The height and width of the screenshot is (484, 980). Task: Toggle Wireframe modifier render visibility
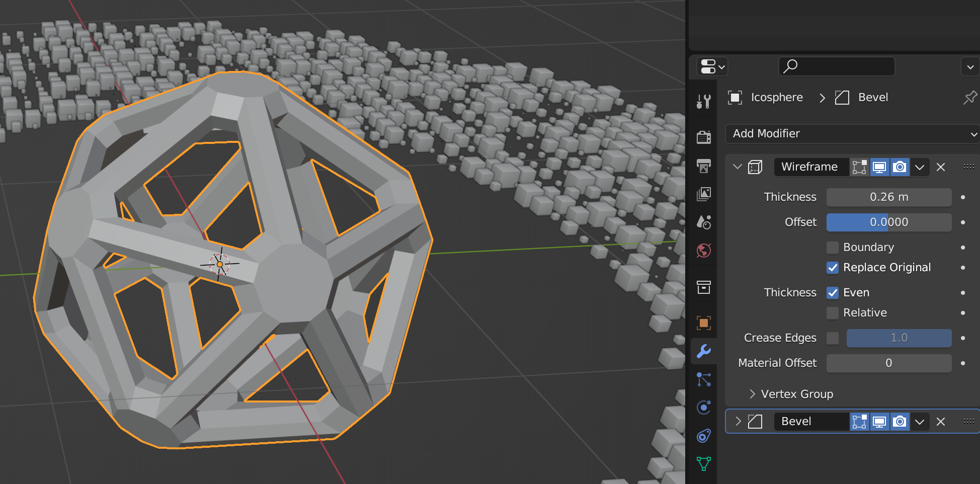click(x=900, y=167)
